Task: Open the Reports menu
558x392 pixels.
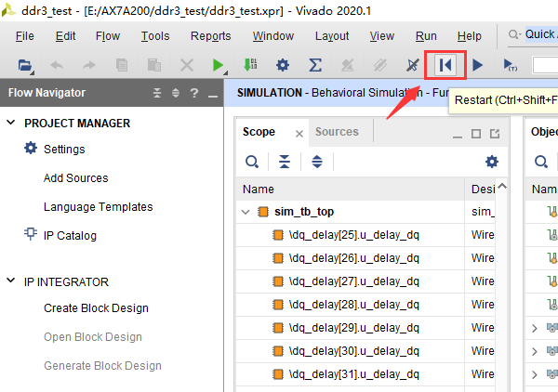Action: coord(211,36)
